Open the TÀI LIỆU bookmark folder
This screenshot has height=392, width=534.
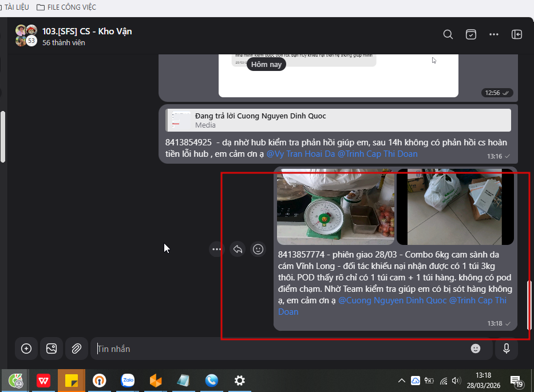pyautogui.click(x=15, y=7)
